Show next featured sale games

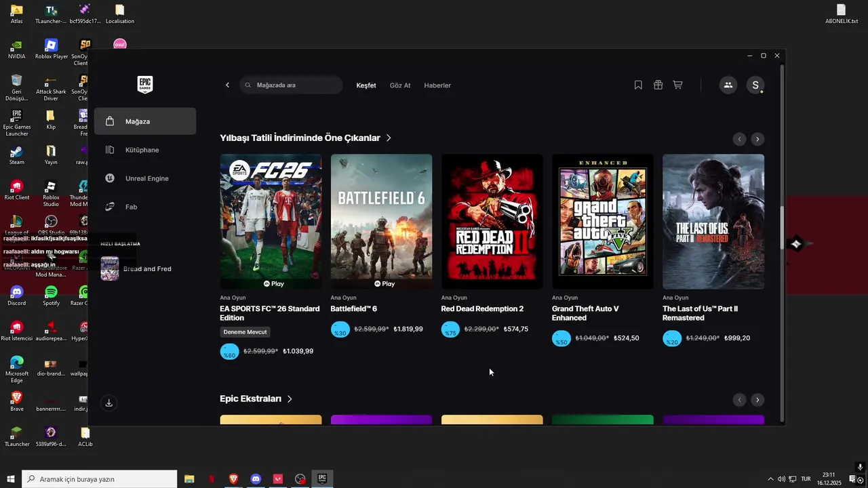(757, 139)
